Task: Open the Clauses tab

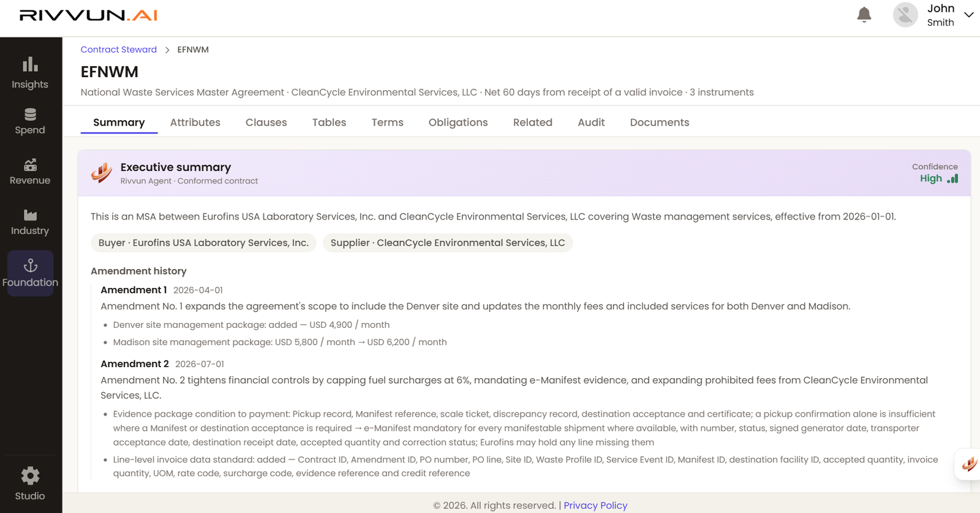Action: pyautogui.click(x=266, y=123)
